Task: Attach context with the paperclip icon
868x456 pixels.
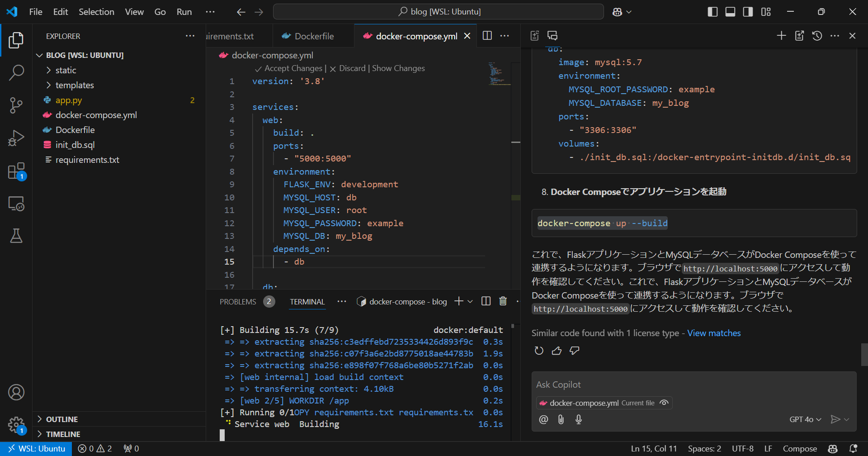Action: coord(561,419)
